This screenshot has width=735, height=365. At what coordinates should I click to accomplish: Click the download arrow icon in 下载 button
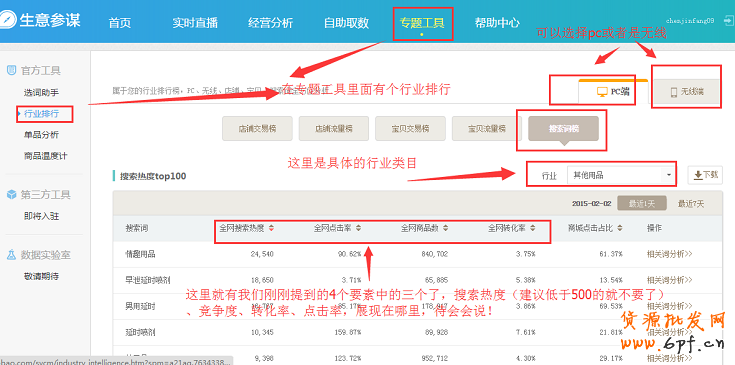coord(698,175)
